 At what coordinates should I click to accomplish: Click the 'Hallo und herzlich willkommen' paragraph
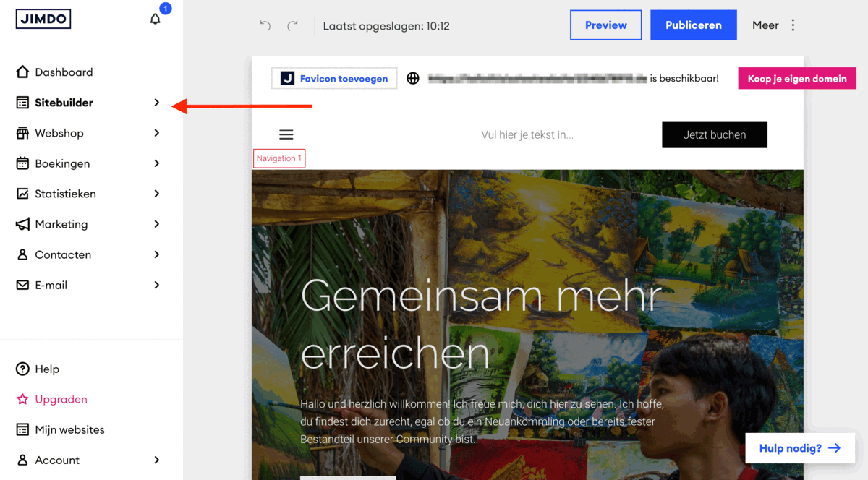click(x=482, y=421)
